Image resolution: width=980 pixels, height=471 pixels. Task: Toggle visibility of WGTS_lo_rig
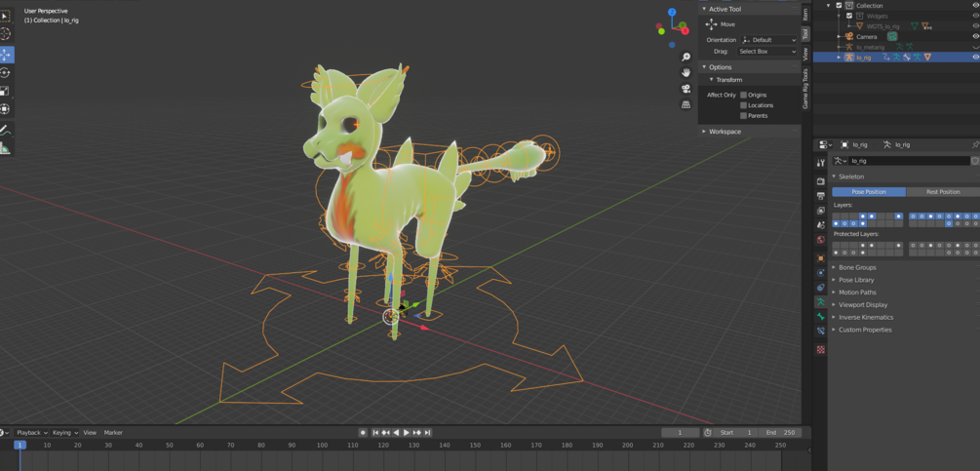click(976, 26)
